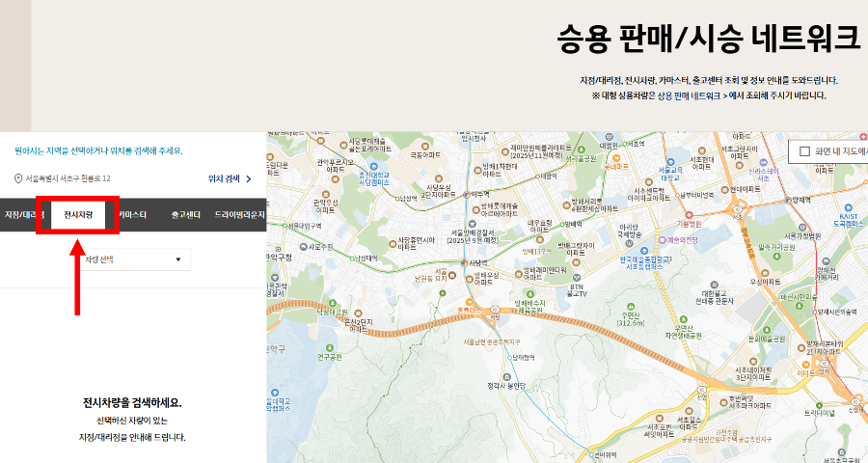Click the 남부터미널역 station marker
This screenshot has height=463, width=868.
pos(679,195)
